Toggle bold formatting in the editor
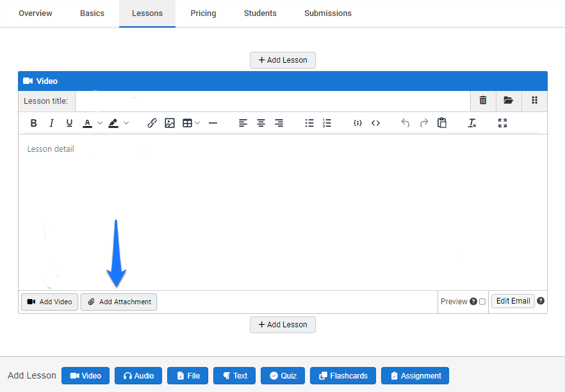This screenshot has width=565, height=392. tap(33, 123)
